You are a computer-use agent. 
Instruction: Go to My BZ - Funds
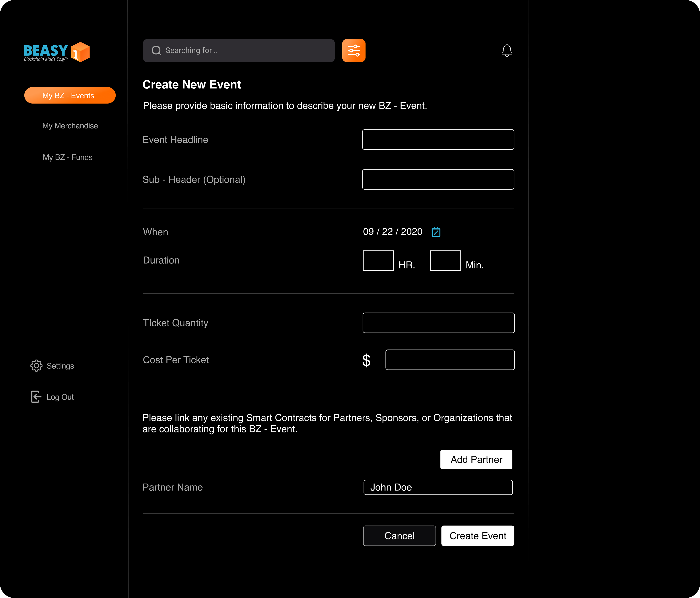pyautogui.click(x=68, y=157)
